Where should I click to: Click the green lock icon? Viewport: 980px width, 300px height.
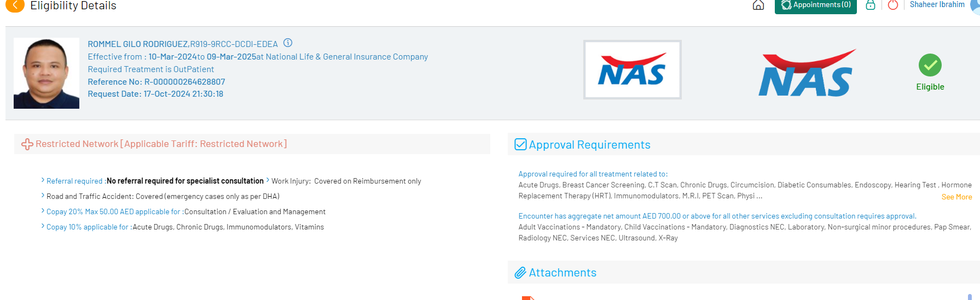(x=871, y=5)
